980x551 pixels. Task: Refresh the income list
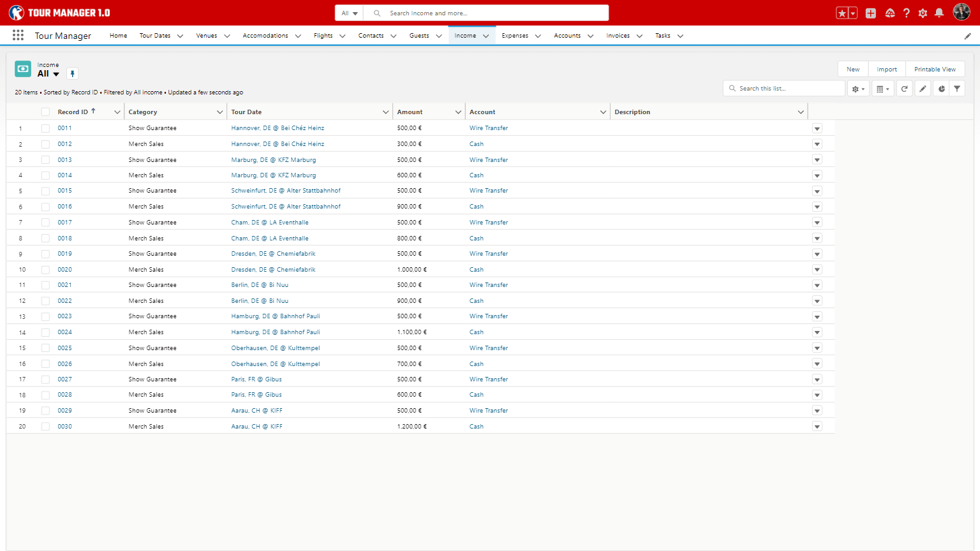pos(904,89)
